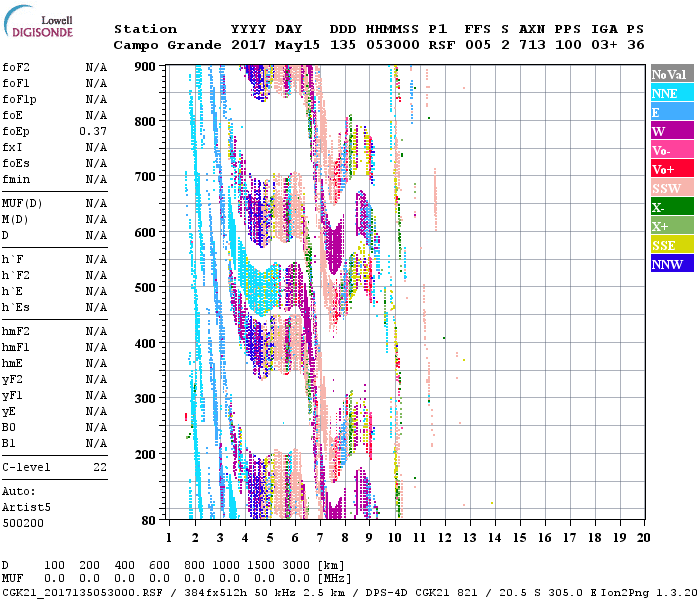Viewport: 700px width, 600px height.
Task: Choose the X- dark green legend entry
Action: point(669,207)
